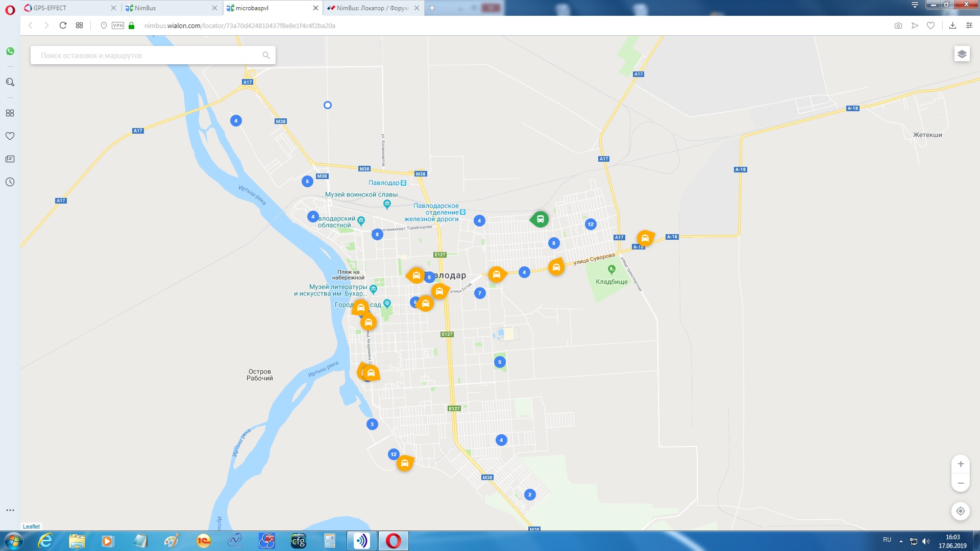Open bookmarks heart in sidebar
Viewport: 980px width, 551px height.
10,136
